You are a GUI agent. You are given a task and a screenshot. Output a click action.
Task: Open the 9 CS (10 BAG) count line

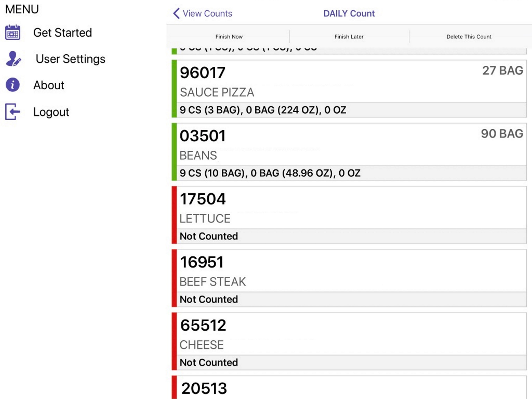pyautogui.click(x=352, y=173)
